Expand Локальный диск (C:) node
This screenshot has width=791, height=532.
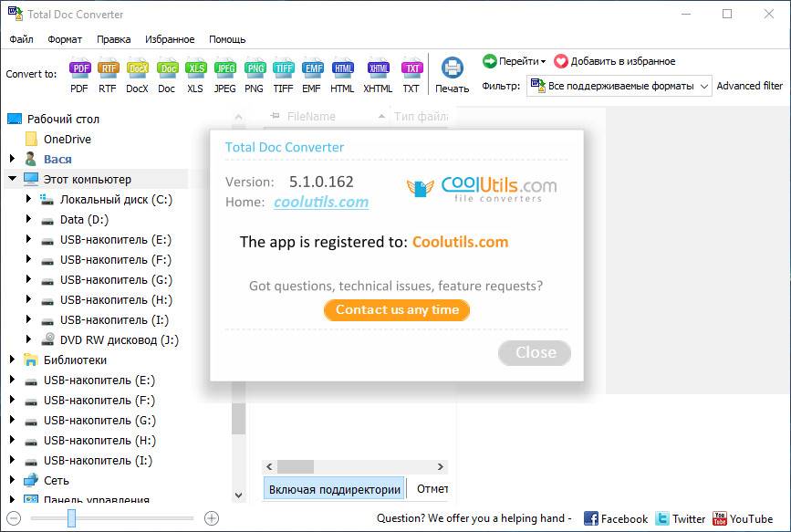coord(29,199)
